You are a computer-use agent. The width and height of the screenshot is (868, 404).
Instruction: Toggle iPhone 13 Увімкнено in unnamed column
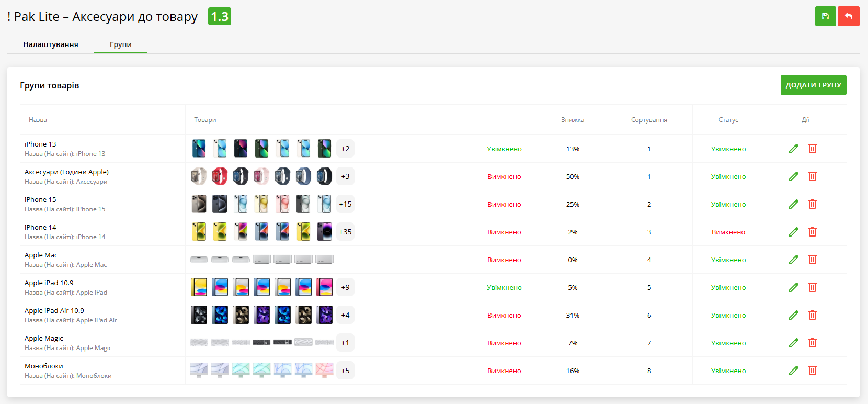(x=504, y=149)
